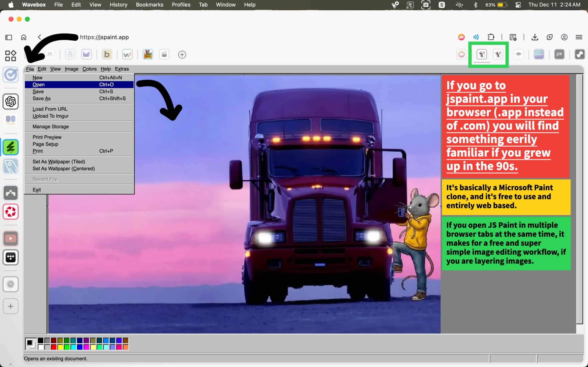Select Load From URL menu item
The image size is (588, 367).
[x=50, y=109]
